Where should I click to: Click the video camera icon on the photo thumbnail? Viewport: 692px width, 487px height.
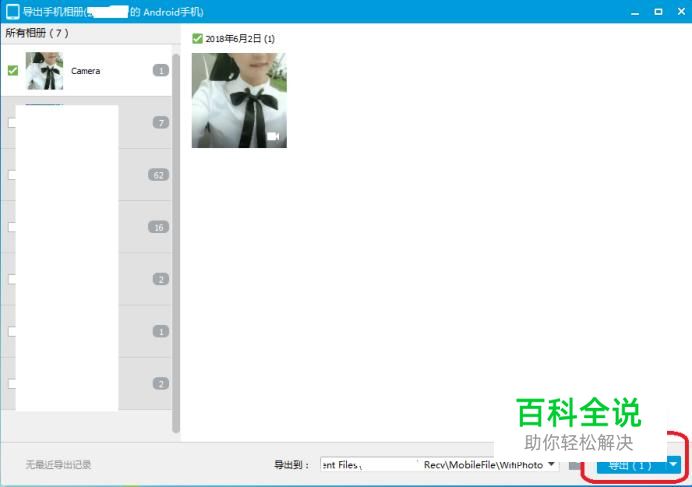pyautogui.click(x=273, y=136)
